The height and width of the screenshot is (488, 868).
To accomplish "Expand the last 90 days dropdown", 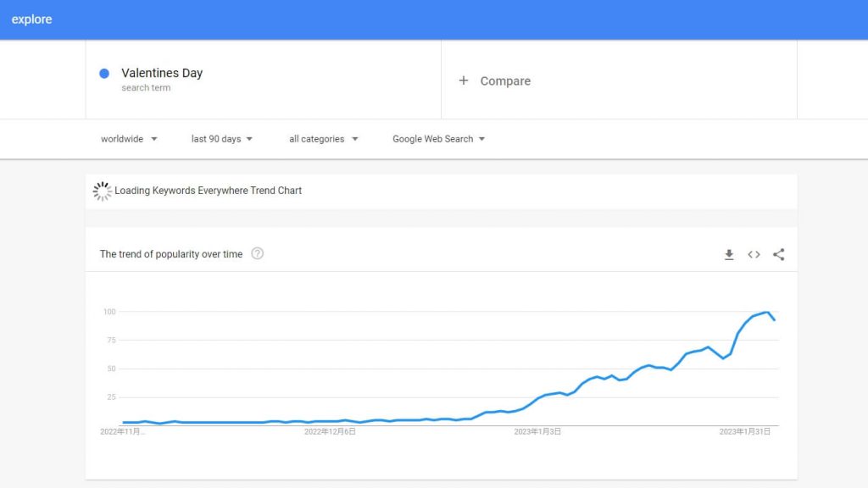I will (x=222, y=139).
